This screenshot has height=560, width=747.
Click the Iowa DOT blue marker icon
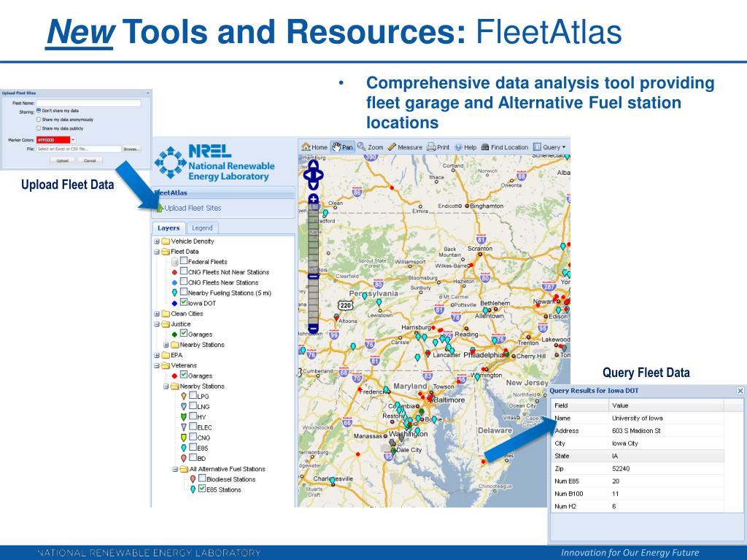click(174, 303)
